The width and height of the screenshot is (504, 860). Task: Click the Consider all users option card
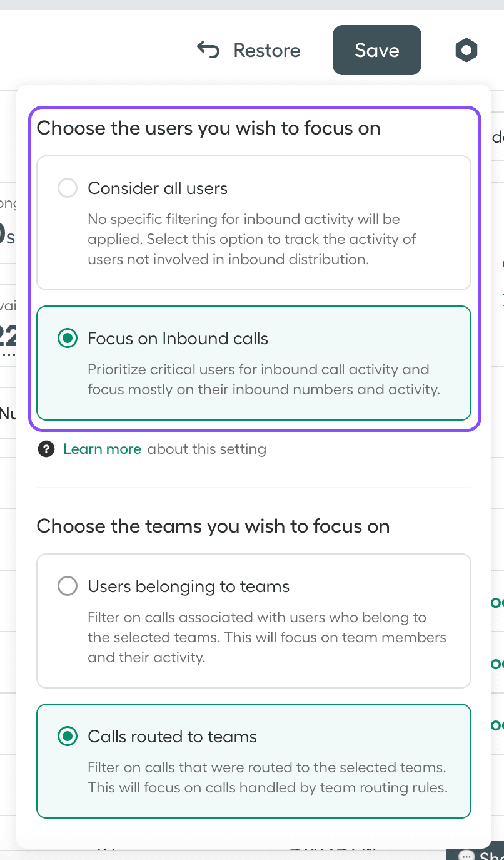tap(253, 222)
